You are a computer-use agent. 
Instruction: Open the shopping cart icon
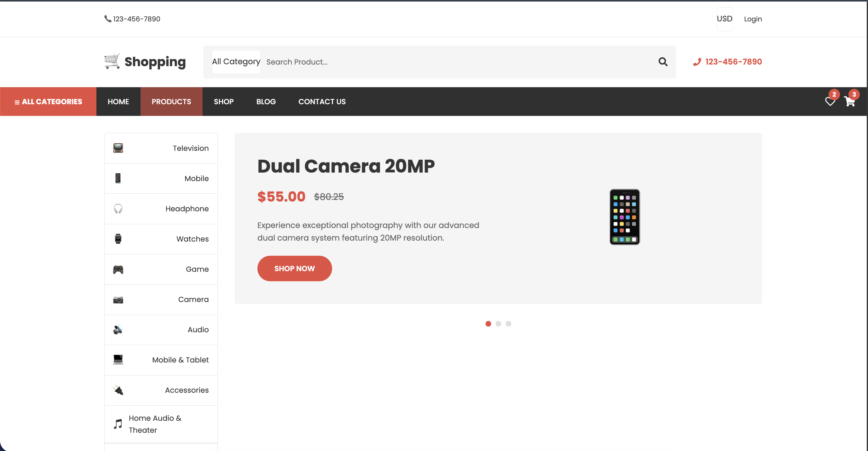click(849, 101)
